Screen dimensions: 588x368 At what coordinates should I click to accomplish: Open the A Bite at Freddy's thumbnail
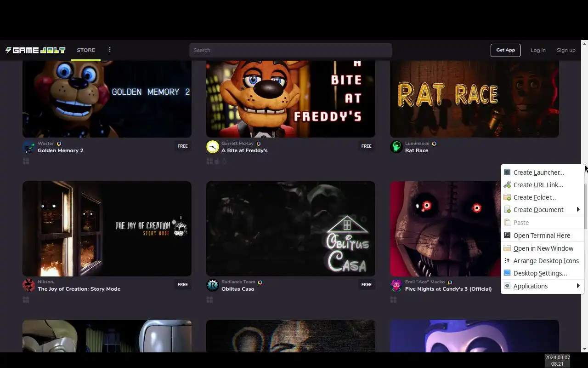pos(291,99)
